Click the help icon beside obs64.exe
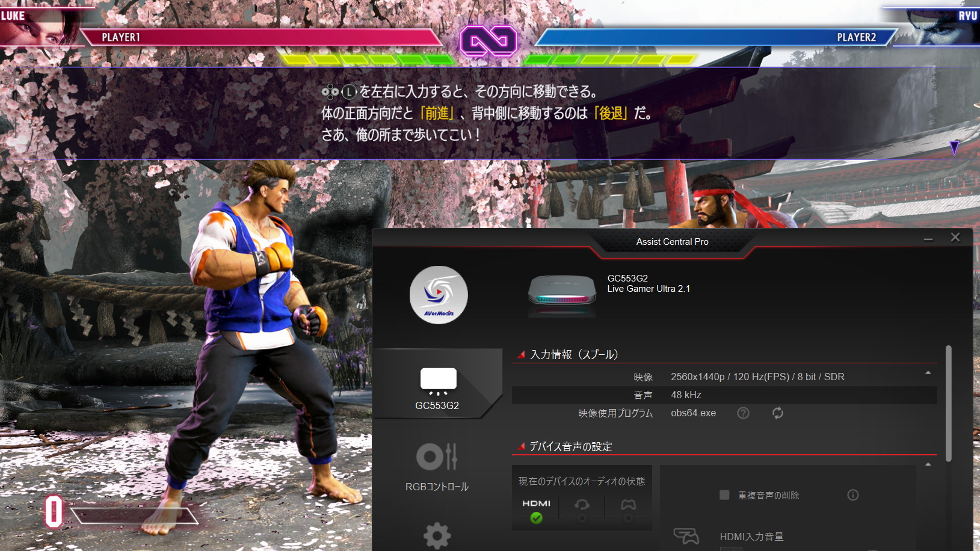Image resolution: width=980 pixels, height=551 pixels. click(x=743, y=413)
